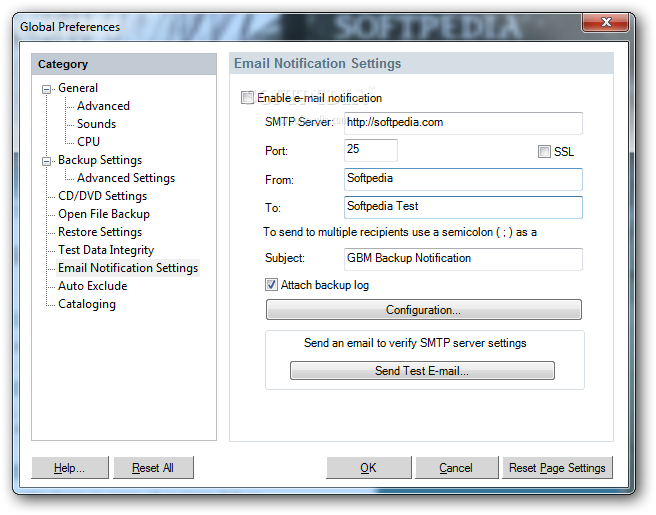
Task: Uncheck Attach backup log
Action: [271, 285]
